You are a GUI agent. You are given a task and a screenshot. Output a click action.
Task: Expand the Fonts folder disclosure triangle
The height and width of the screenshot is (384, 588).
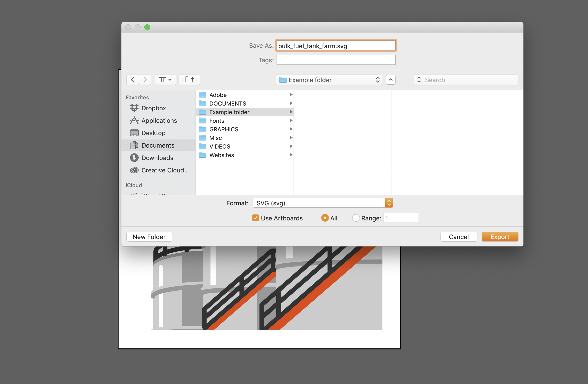pos(291,120)
